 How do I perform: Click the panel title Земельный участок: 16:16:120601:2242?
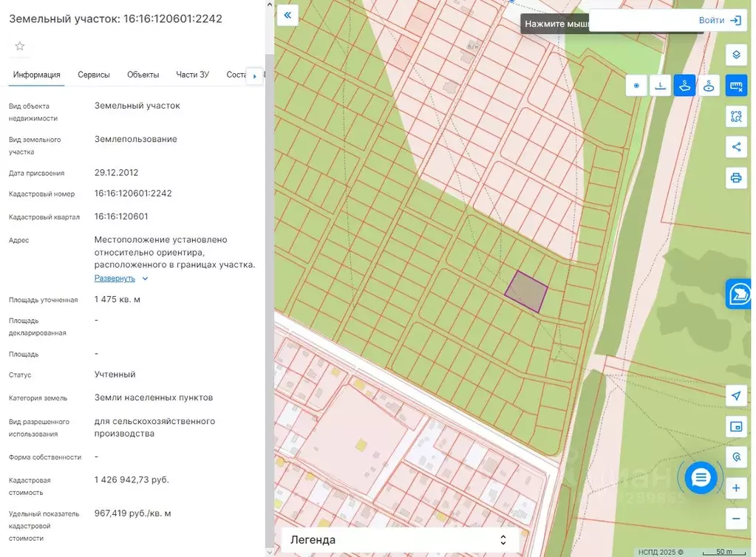point(116,18)
